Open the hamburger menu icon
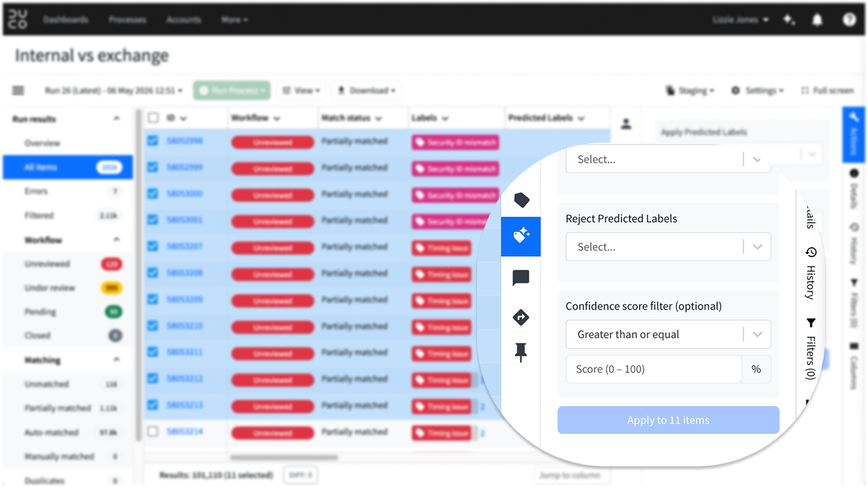 point(19,91)
